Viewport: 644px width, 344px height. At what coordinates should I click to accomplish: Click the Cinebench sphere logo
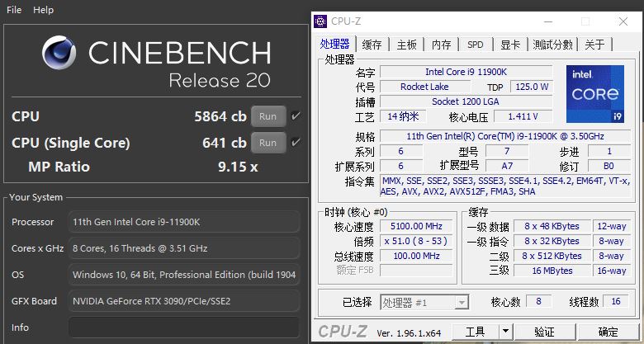click(x=59, y=52)
